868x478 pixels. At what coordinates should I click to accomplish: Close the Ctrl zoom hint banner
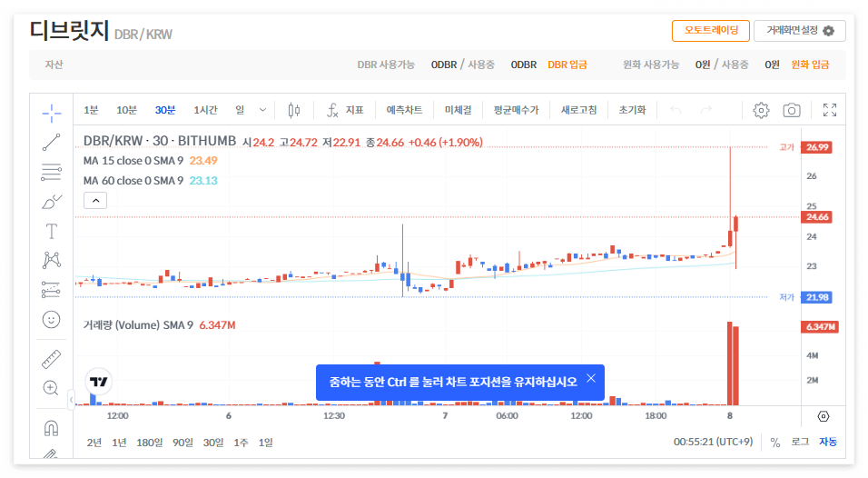tap(591, 378)
